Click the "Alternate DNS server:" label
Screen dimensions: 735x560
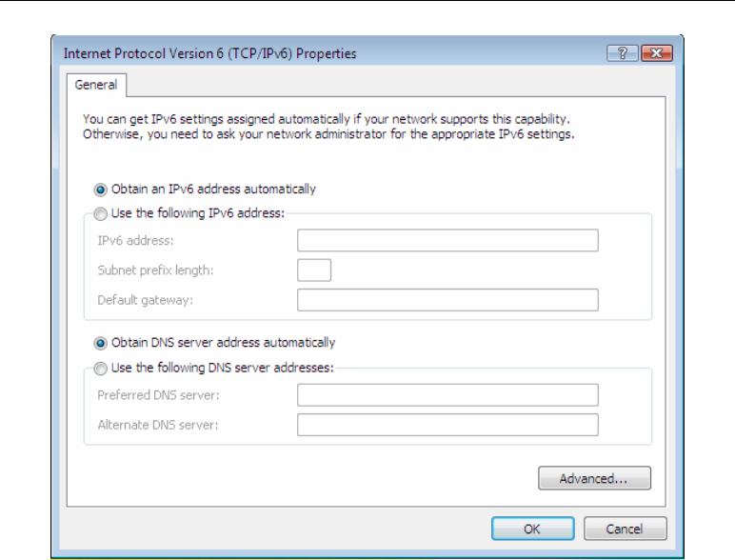click(x=158, y=425)
